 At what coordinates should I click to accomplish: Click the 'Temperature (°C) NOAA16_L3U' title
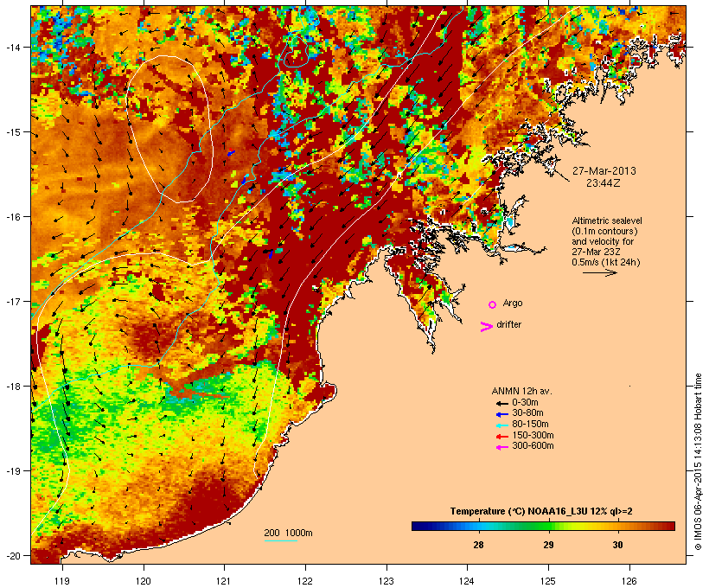point(519,512)
